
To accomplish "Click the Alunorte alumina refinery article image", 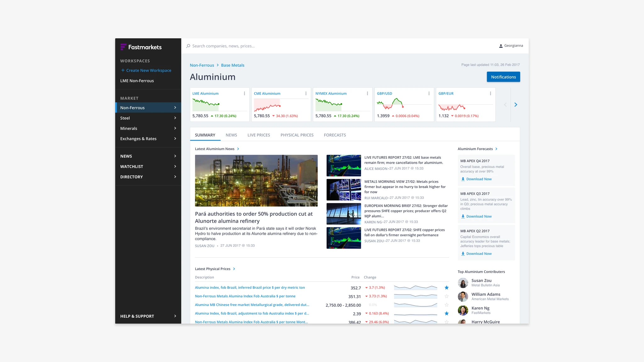I will pyautogui.click(x=256, y=181).
